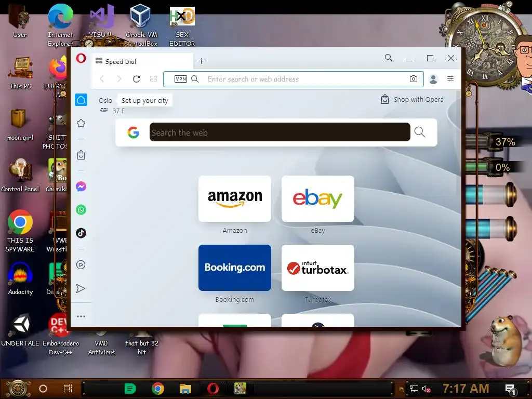
Task: Open the Player icon in sidebar
Action: click(x=81, y=264)
